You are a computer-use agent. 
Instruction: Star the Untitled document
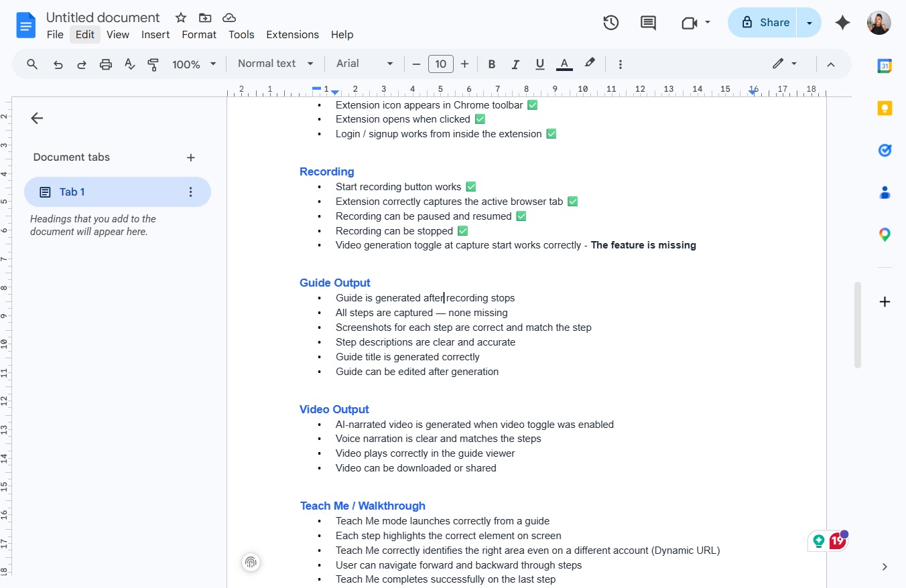pos(180,18)
